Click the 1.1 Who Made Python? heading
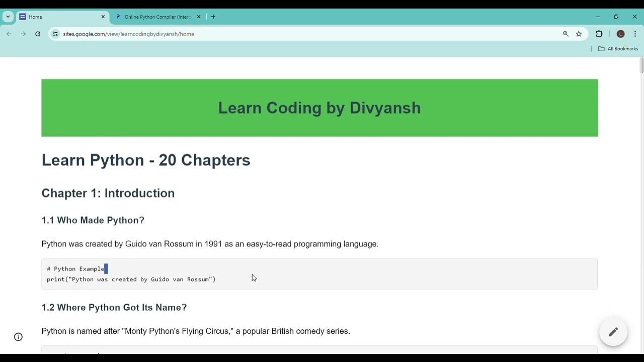 [93, 220]
